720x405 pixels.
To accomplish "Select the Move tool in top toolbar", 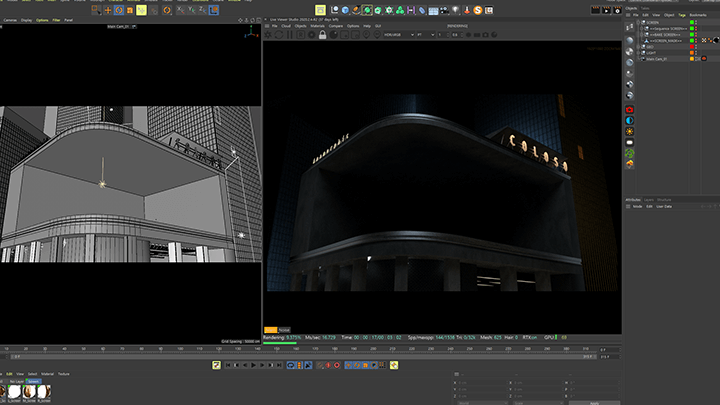I will coord(108,10).
